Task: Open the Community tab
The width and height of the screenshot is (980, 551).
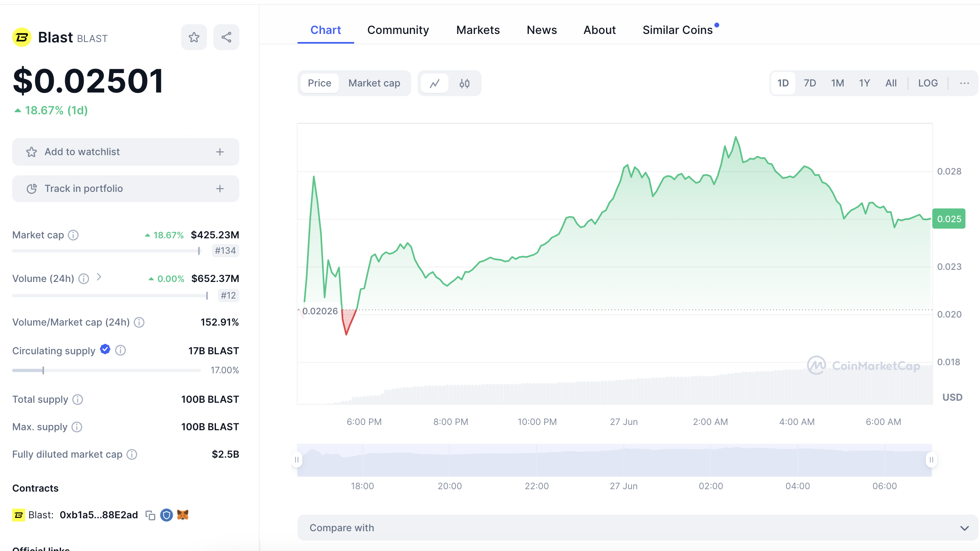Action: (398, 30)
